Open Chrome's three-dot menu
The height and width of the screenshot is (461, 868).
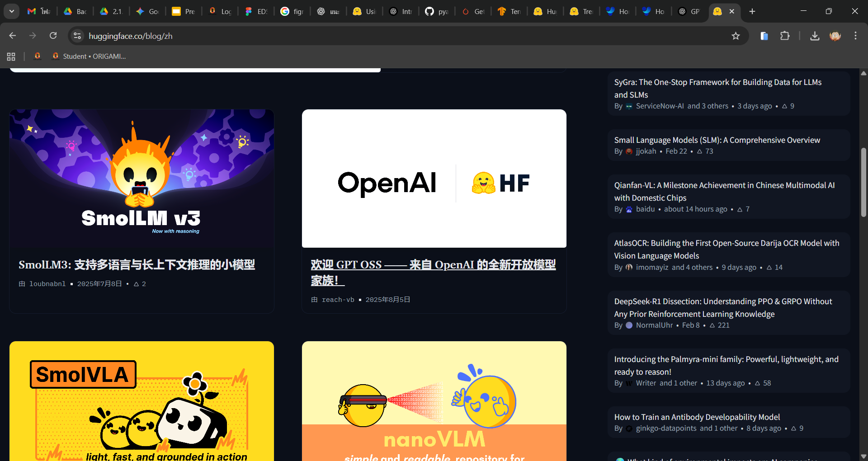point(855,36)
